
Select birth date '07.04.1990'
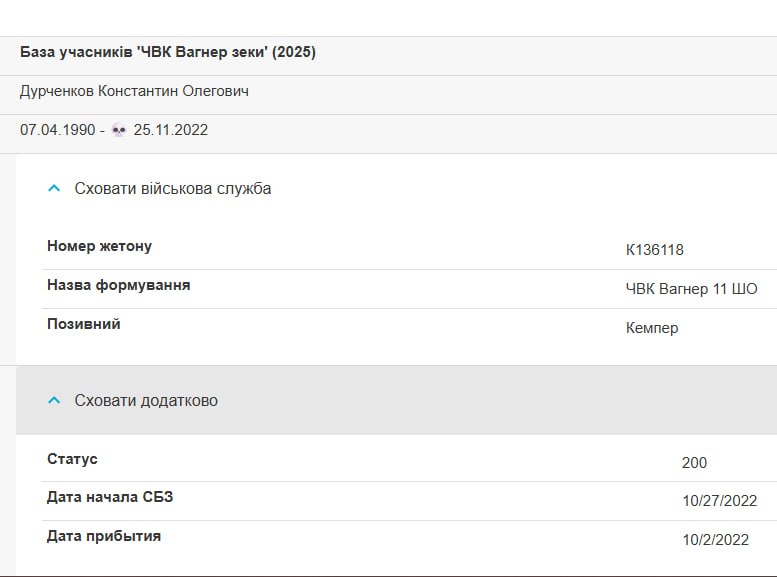coord(57,130)
